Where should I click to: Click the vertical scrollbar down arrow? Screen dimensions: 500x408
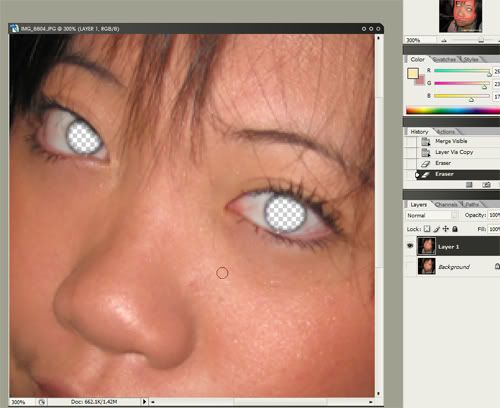coord(378,394)
